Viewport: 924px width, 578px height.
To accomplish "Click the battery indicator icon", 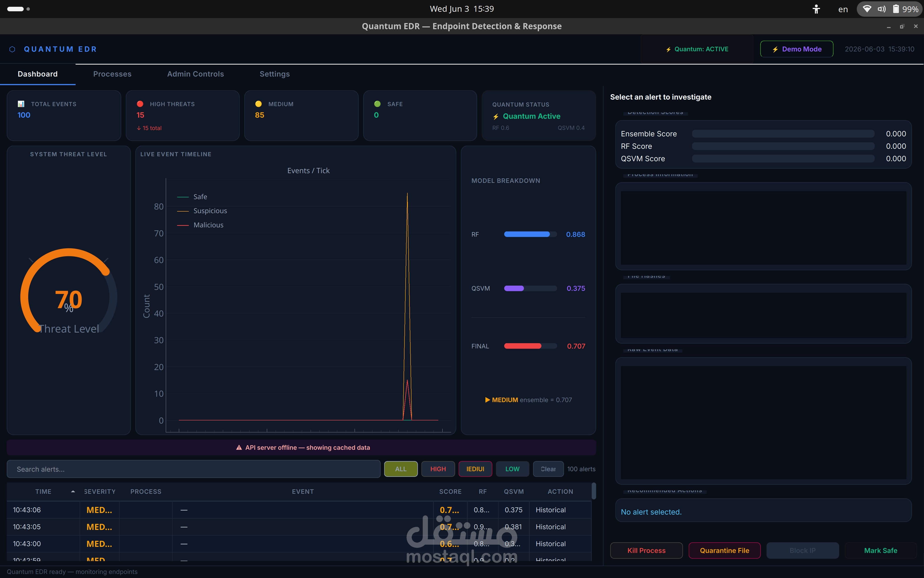I will [x=896, y=9].
